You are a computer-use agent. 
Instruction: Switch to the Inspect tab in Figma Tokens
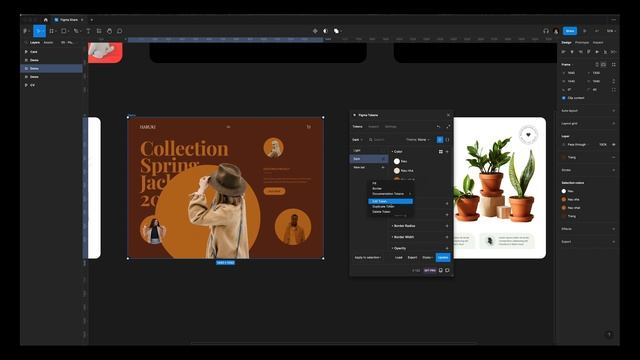(x=373, y=127)
